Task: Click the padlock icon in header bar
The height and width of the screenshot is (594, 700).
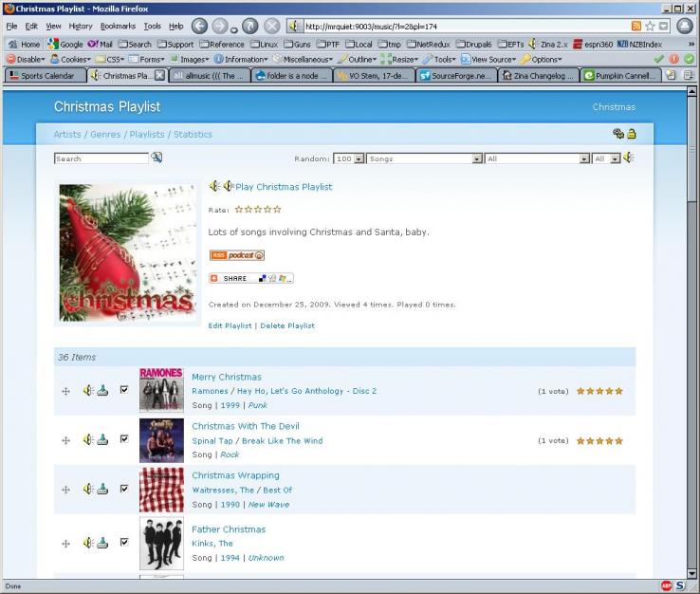Action: [631, 134]
